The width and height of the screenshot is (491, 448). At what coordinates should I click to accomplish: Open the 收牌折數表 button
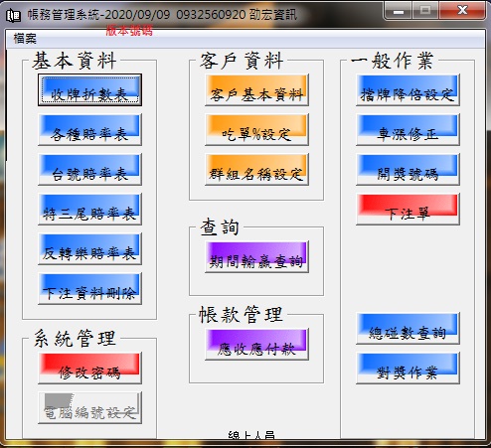(x=89, y=89)
